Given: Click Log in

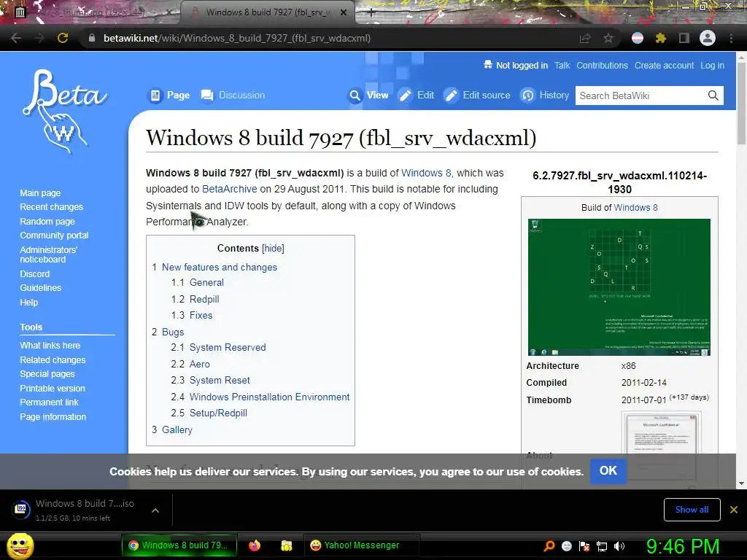Looking at the screenshot, I should click(x=712, y=66).
